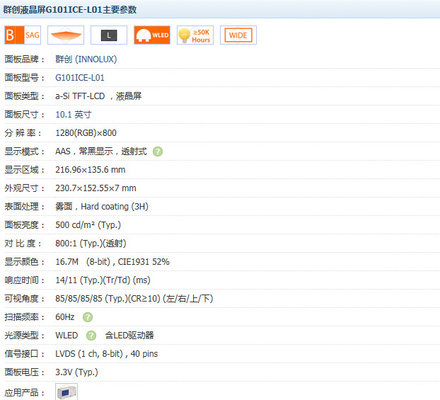The width and height of the screenshot is (440, 400).
Task: Open help icon next to display mode
Action: (x=158, y=152)
